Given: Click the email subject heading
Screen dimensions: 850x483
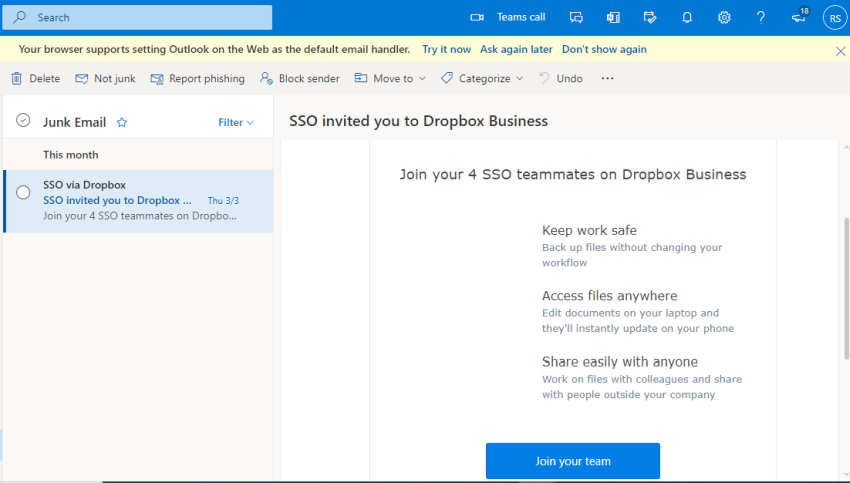Looking at the screenshot, I should coord(418,121).
